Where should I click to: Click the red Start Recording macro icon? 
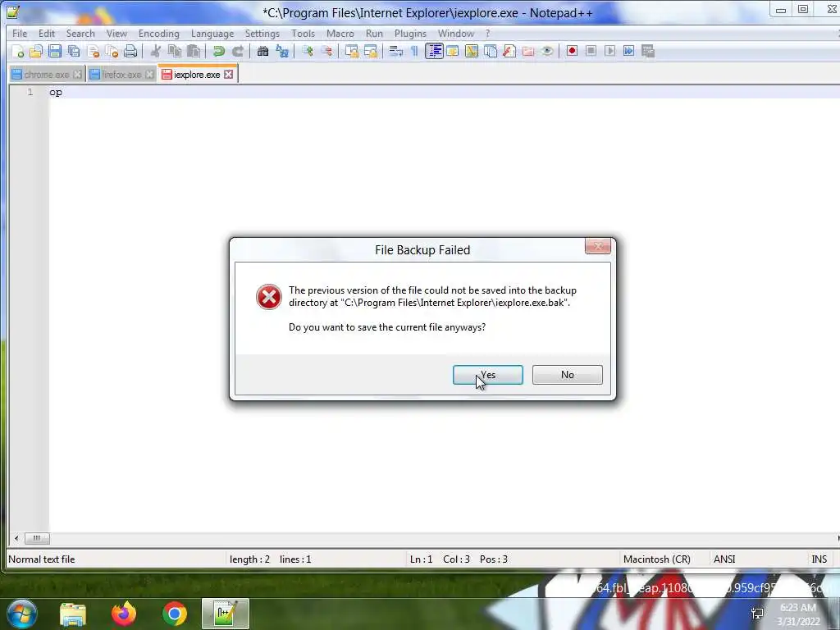(x=572, y=52)
